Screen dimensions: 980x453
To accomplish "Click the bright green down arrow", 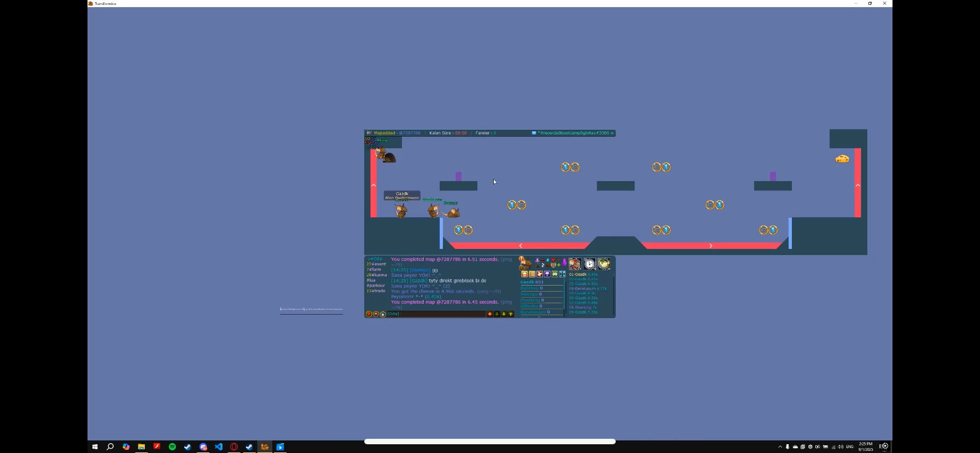I will point(504,314).
